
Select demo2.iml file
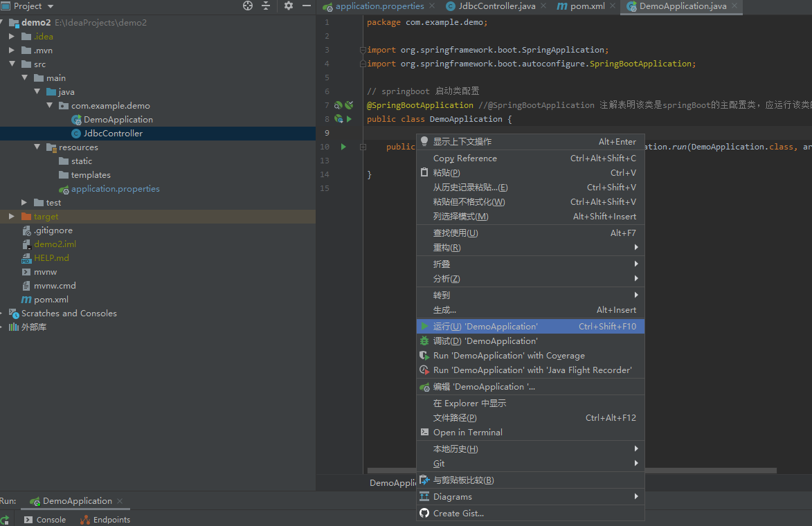(55, 244)
